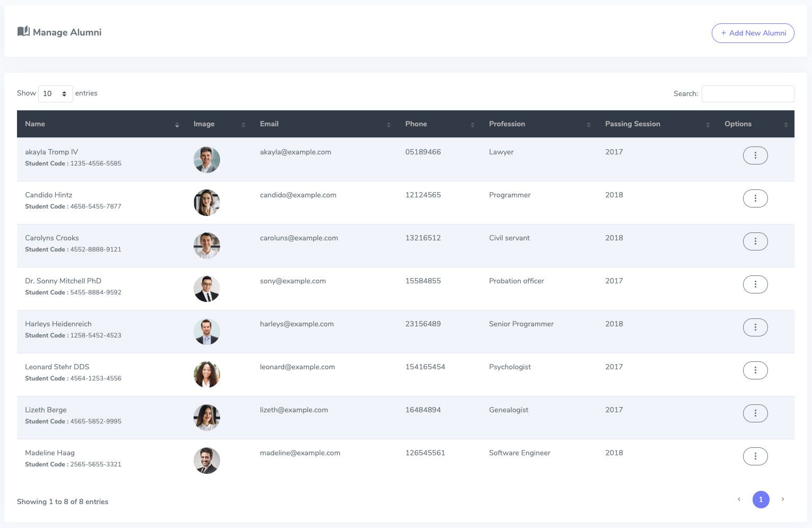Click the Add New Alumni button
The image size is (812, 528).
(x=753, y=33)
